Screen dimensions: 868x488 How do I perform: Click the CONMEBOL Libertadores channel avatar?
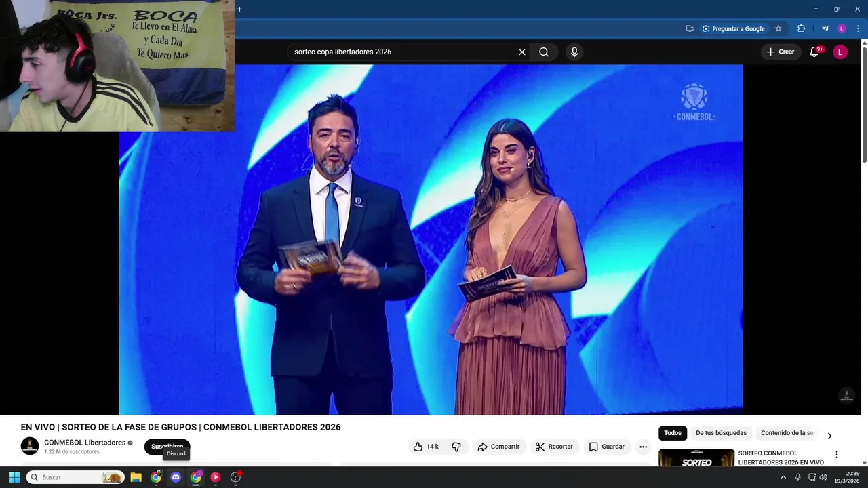click(x=30, y=446)
